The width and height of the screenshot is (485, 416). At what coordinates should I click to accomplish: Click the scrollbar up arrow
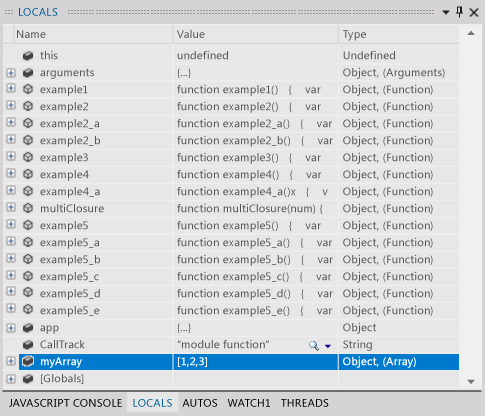471,33
